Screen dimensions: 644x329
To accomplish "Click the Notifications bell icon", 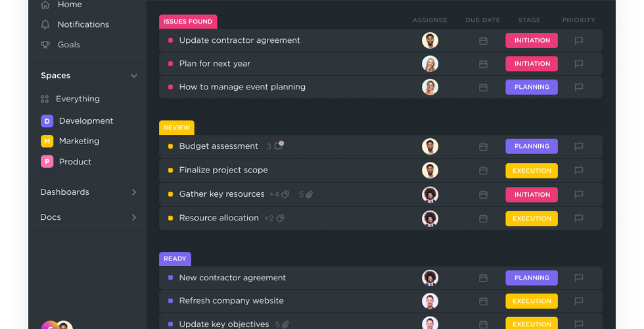I will 45,24.
